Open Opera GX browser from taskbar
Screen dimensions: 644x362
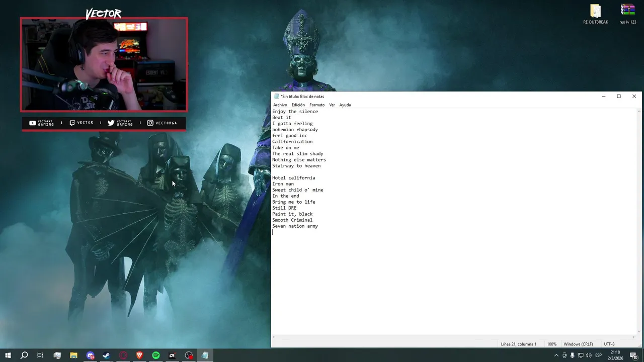[x=123, y=355]
